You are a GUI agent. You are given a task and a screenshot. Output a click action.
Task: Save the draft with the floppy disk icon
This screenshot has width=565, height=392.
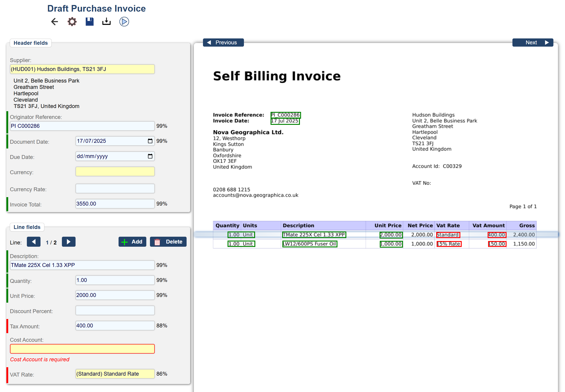[x=89, y=22]
